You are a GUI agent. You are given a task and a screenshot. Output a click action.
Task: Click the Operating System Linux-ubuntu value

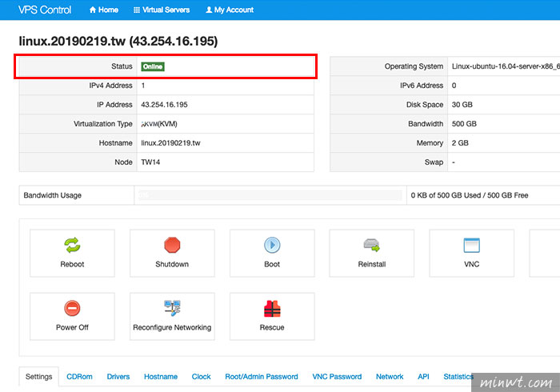(x=506, y=66)
